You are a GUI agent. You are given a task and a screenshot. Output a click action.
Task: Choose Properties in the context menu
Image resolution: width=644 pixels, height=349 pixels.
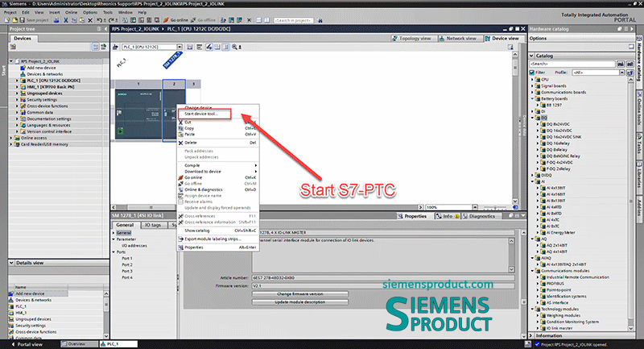tap(217, 247)
